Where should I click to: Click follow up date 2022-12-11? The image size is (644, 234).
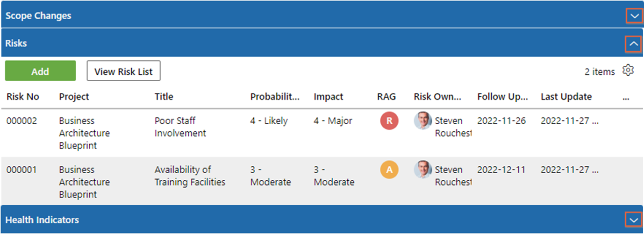click(501, 170)
